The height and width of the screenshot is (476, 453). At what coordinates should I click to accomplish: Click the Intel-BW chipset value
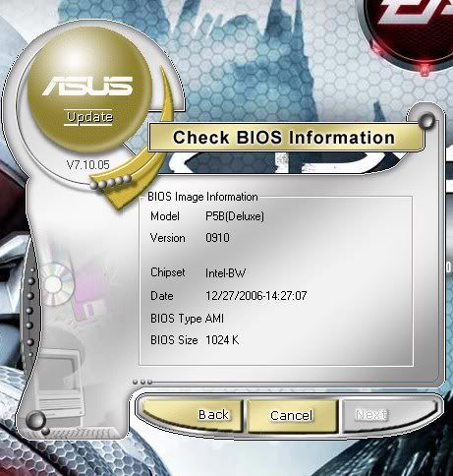(x=225, y=273)
